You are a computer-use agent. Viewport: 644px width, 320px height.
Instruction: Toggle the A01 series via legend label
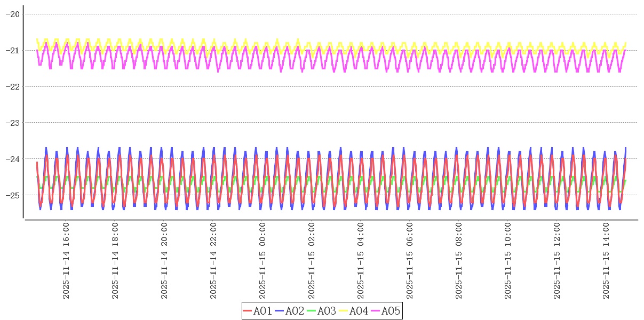coord(263,311)
